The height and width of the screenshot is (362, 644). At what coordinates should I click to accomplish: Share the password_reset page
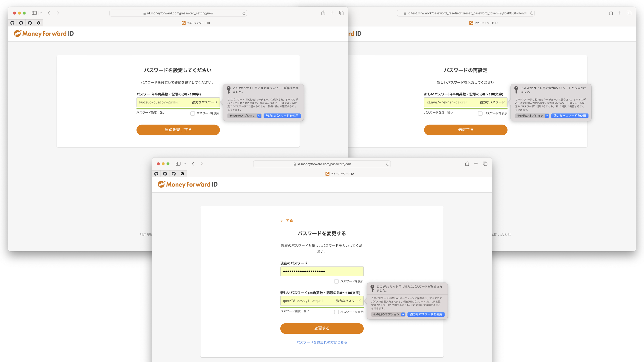click(x=611, y=13)
